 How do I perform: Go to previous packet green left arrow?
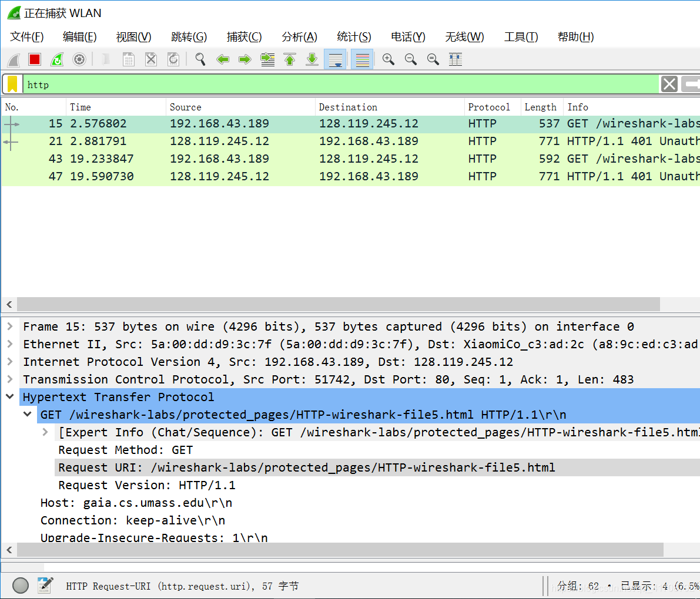pos(223,59)
